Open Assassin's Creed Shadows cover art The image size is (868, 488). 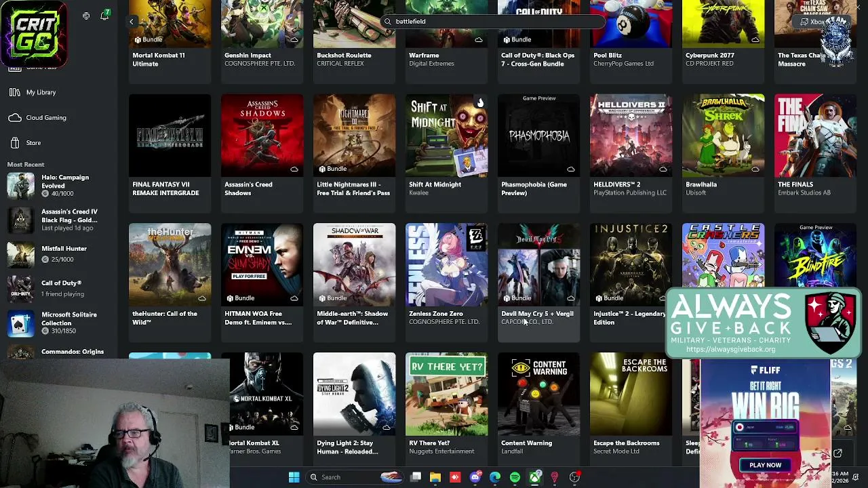pos(262,135)
